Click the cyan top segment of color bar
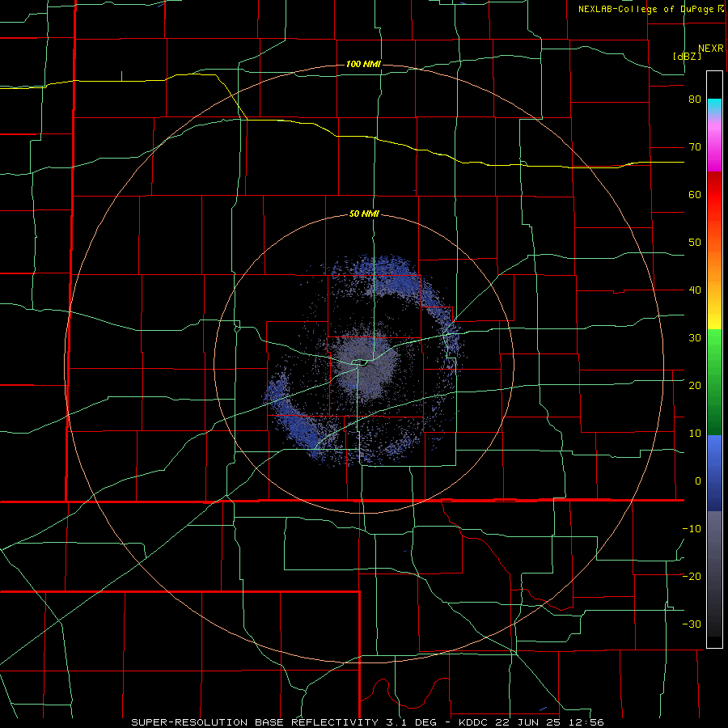The width and height of the screenshot is (728, 728). click(x=714, y=107)
